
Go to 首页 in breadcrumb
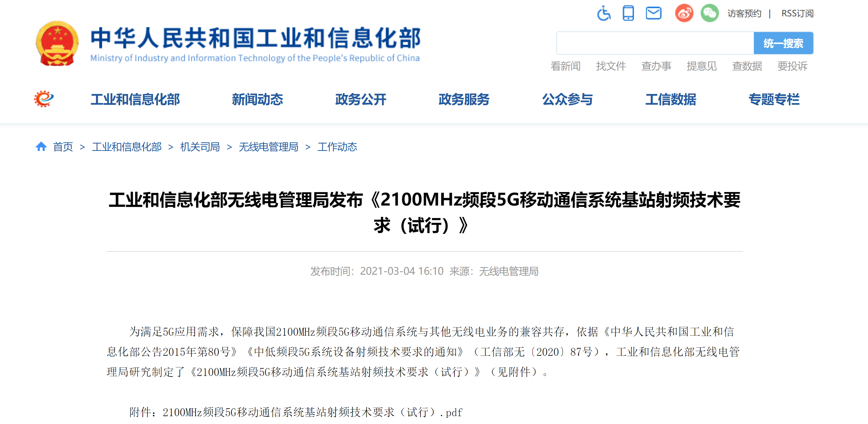(63, 147)
